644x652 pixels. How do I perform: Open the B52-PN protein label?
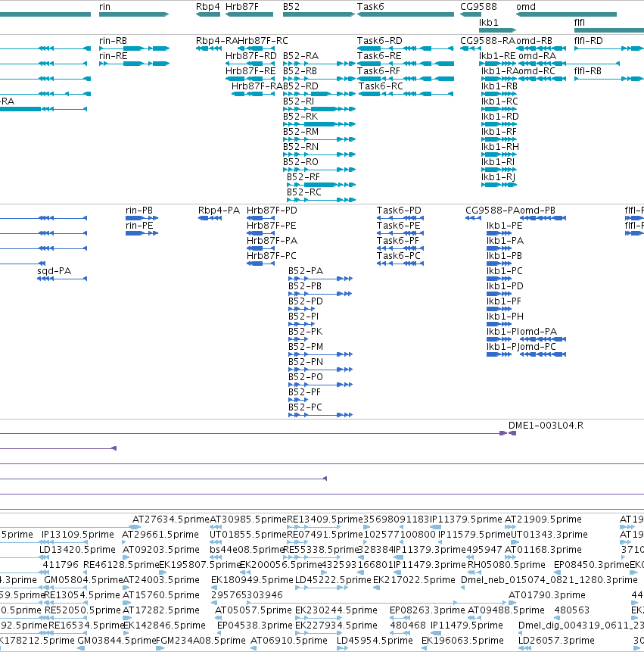pyautogui.click(x=306, y=362)
